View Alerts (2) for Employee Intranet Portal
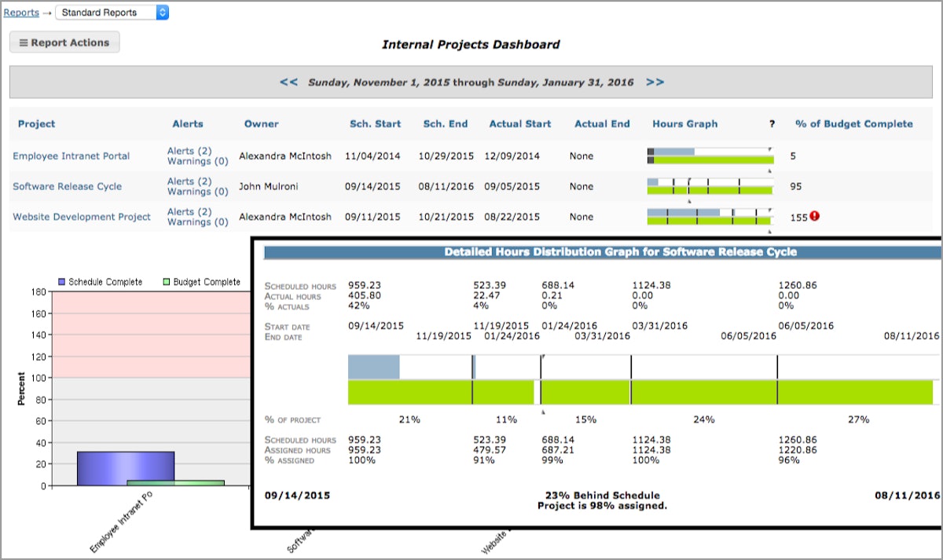Screen dimensions: 943x560 [190, 150]
